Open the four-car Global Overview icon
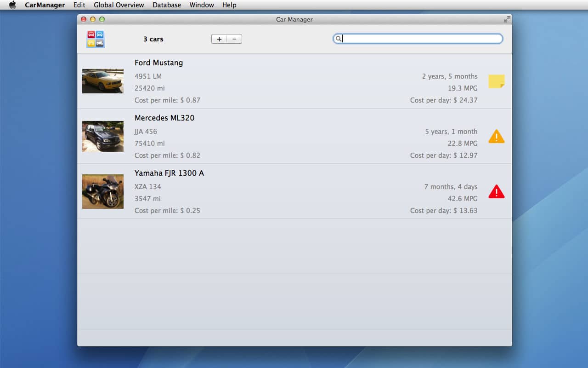 coord(96,39)
